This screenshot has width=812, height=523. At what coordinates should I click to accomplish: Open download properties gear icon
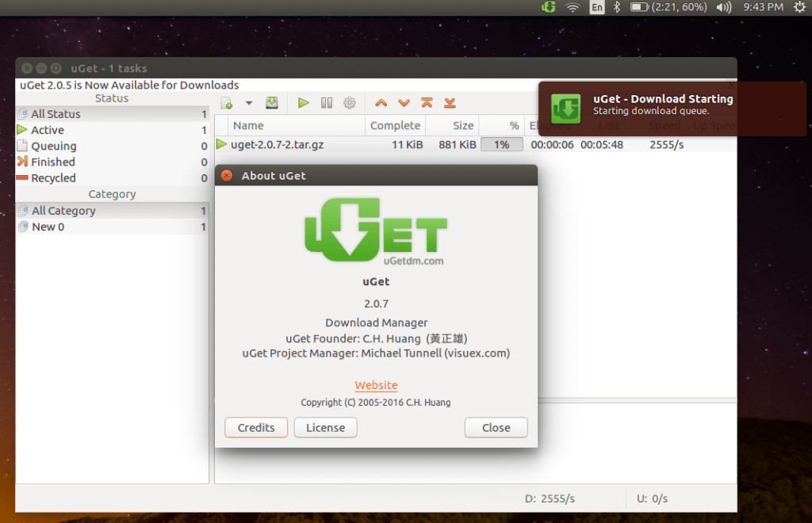pos(350,103)
